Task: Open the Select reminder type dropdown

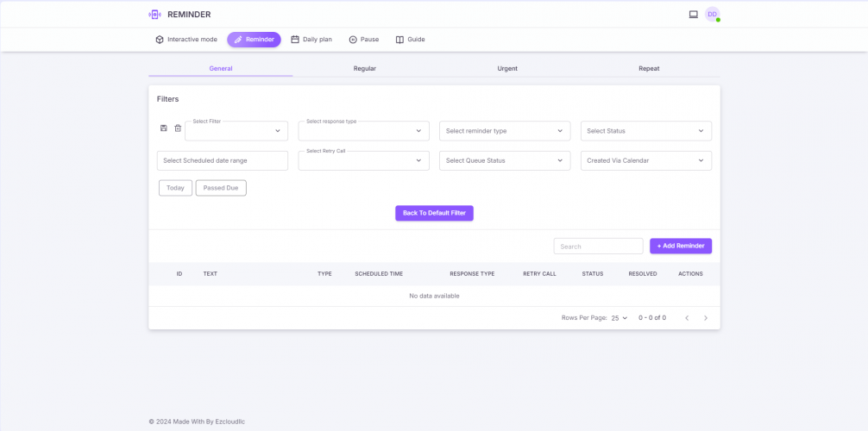Action: pyautogui.click(x=505, y=131)
